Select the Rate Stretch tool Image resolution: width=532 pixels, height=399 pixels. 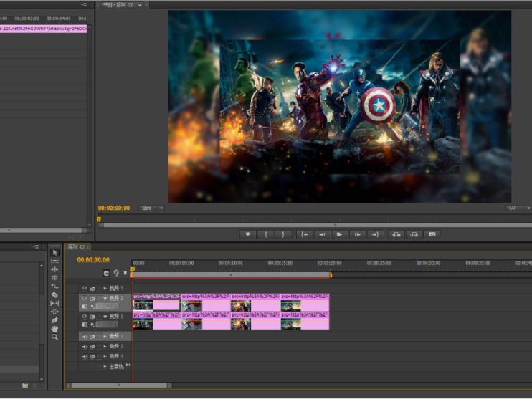tap(54, 286)
